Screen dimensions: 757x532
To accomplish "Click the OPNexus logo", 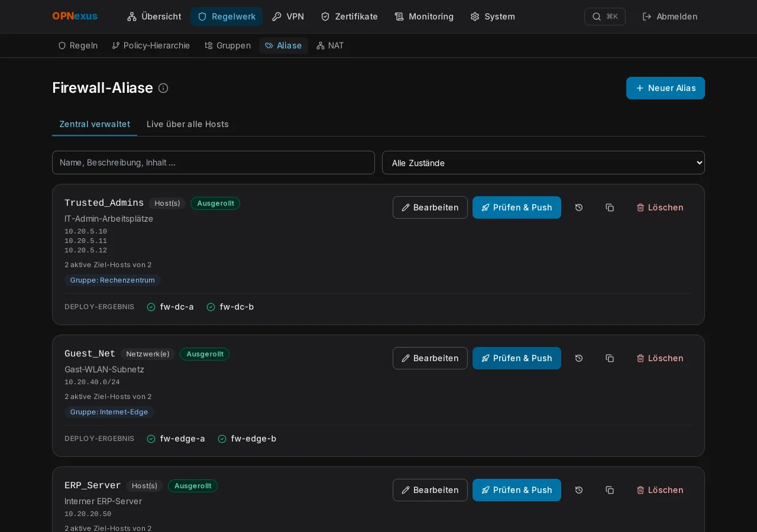I will [x=75, y=16].
